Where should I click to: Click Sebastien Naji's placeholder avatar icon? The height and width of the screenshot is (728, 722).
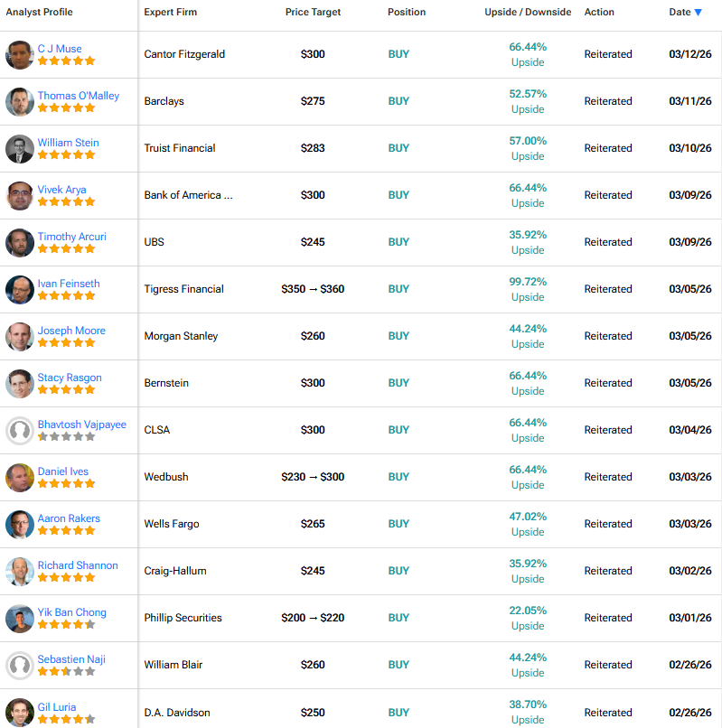point(20,665)
